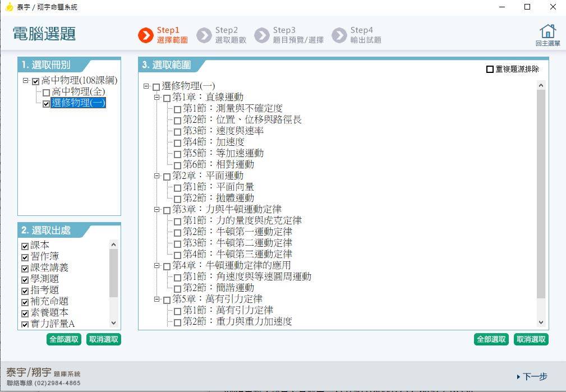The height and width of the screenshot is (392, 566).
Task: Select 第2節：重力與重力加速度 row
Action: point(237,321)
